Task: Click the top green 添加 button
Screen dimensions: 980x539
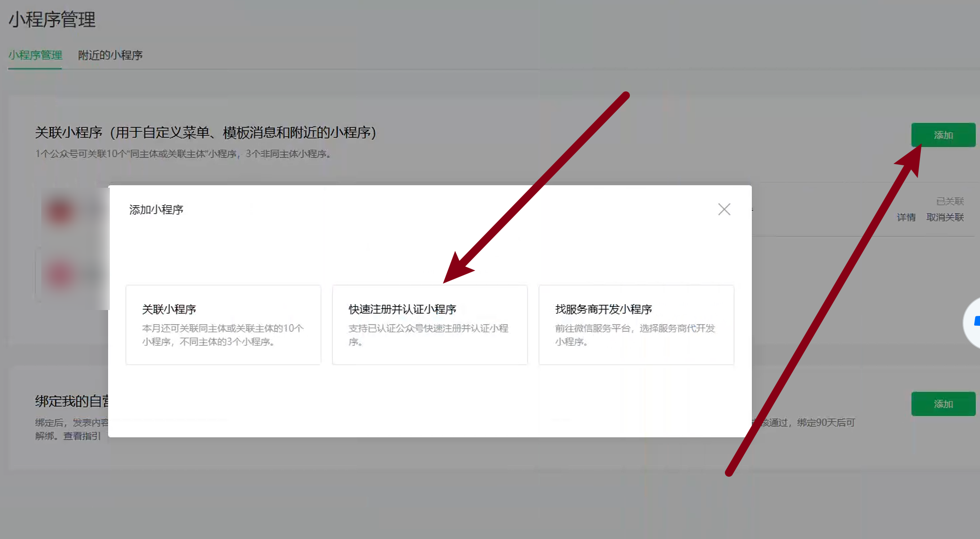Action: click(x=943, y=134)
